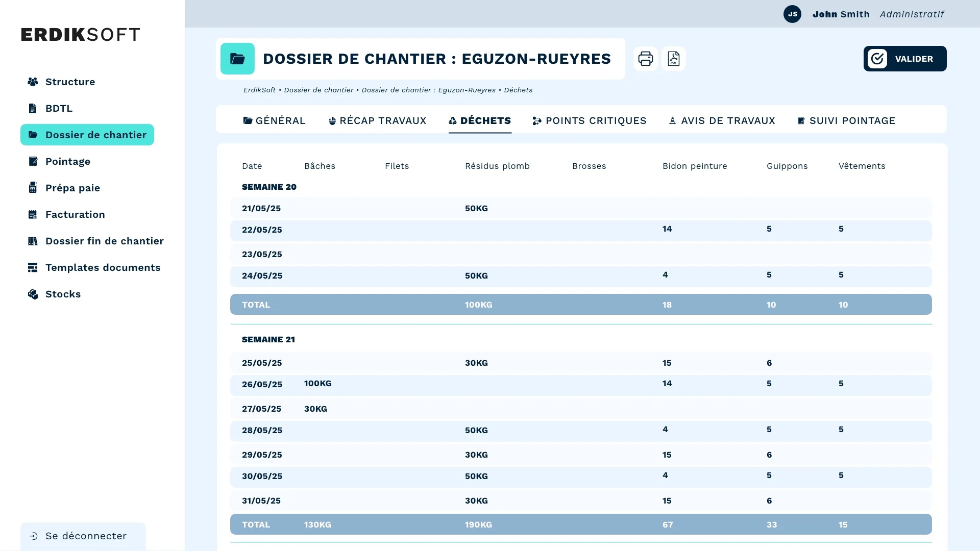Go to the Suivi Pointage tab

[x=846, y=120]
